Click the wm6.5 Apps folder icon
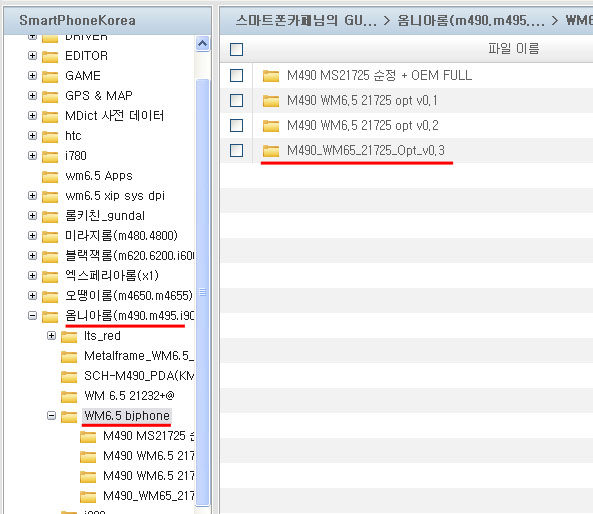Viewport: 593px width, 514px height. pyautogui.click(x=50, y=176)
